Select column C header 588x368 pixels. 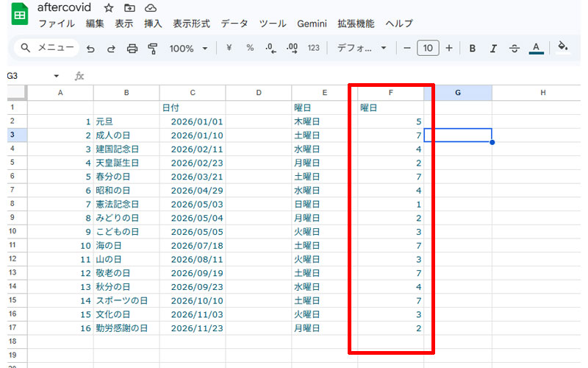[193, 93]
